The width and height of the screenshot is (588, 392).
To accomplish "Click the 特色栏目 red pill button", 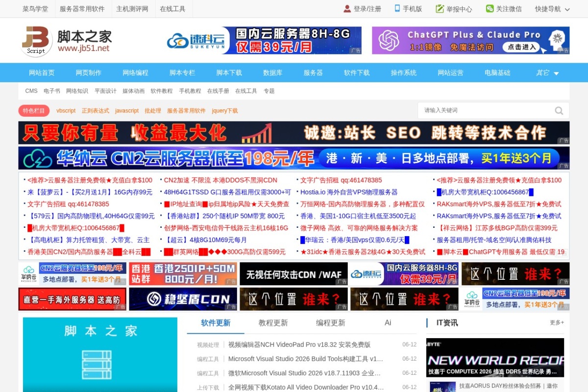I will (34, 111).
